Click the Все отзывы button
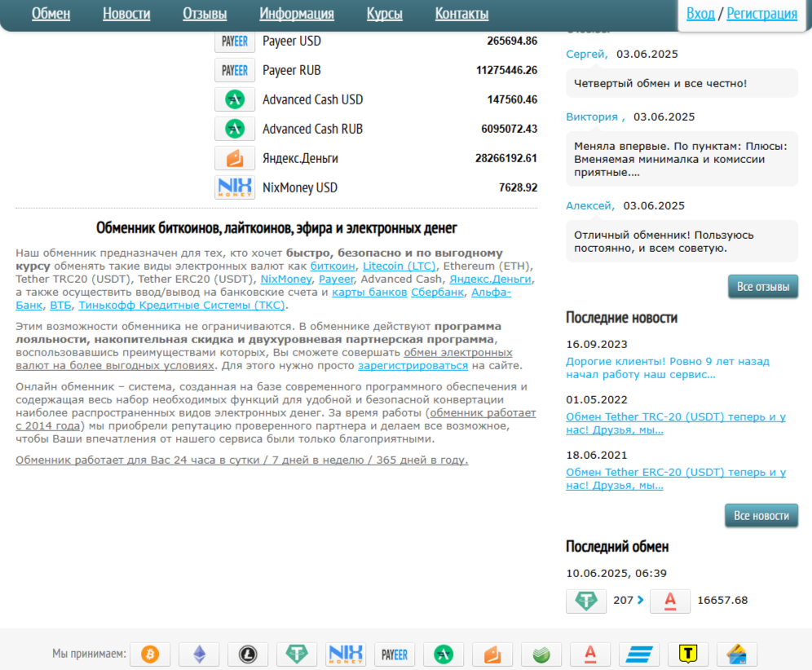The image size is (812, 670). (763, 287)
